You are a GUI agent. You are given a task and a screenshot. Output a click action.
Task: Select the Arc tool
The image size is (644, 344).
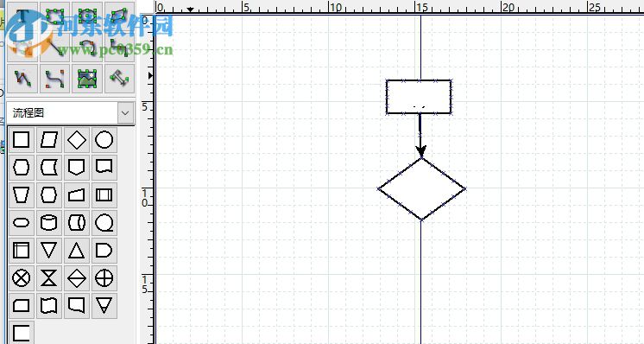tap(87, 48)
